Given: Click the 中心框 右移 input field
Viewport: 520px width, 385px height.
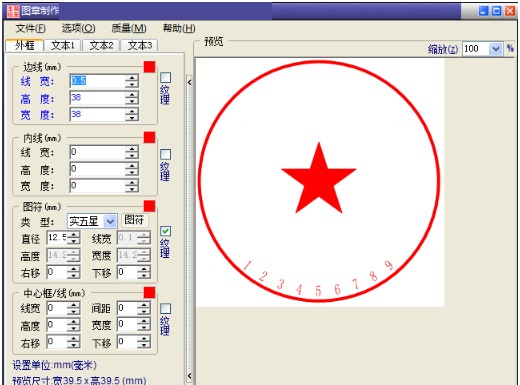Looking at the screenshot, I should click(57, 342).
